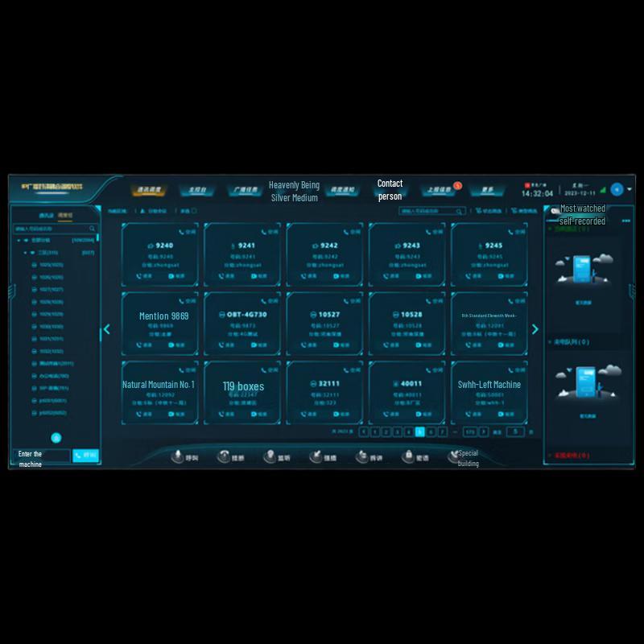Toggle the checkbox in the top filter bar
The height and width of the screenshot is (644, 644).
coord(194,211)
